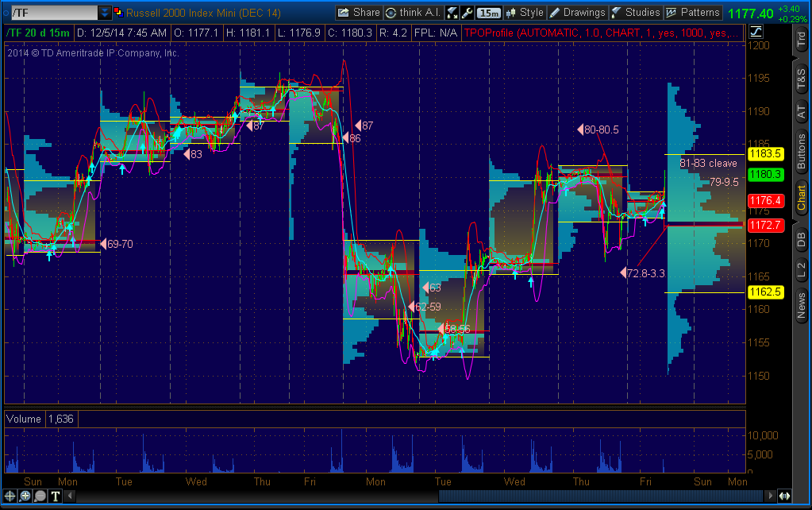The width and height of the screenshot is (812, 510).
Task: Click the zoom-out magnifier icon
Action: point(40,496)
